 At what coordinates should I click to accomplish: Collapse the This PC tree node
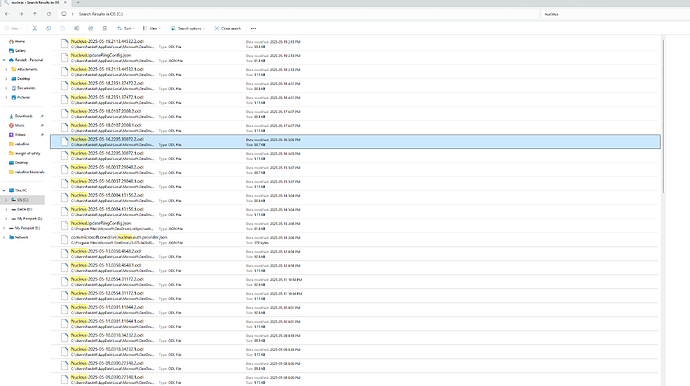tap(4, 191)
